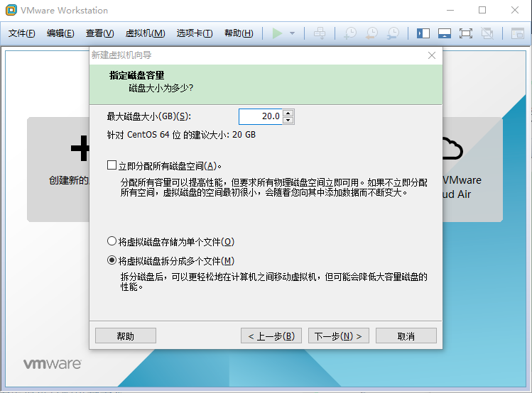Click the console view icon at toolbar end
532x393 pixels.
pyautogui.click(x=518, y=33)
